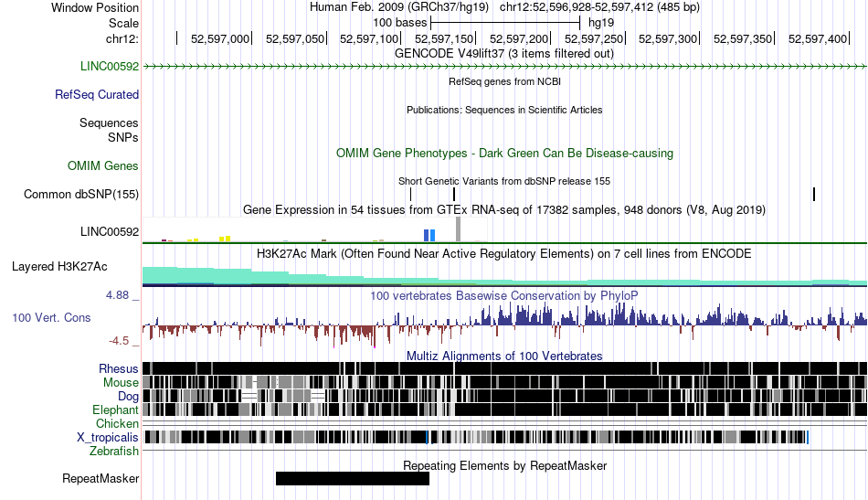The image size is (868, 500).
Task: Click the Multiz Alignments of 100 Vertebrates title
Action: 504,356
